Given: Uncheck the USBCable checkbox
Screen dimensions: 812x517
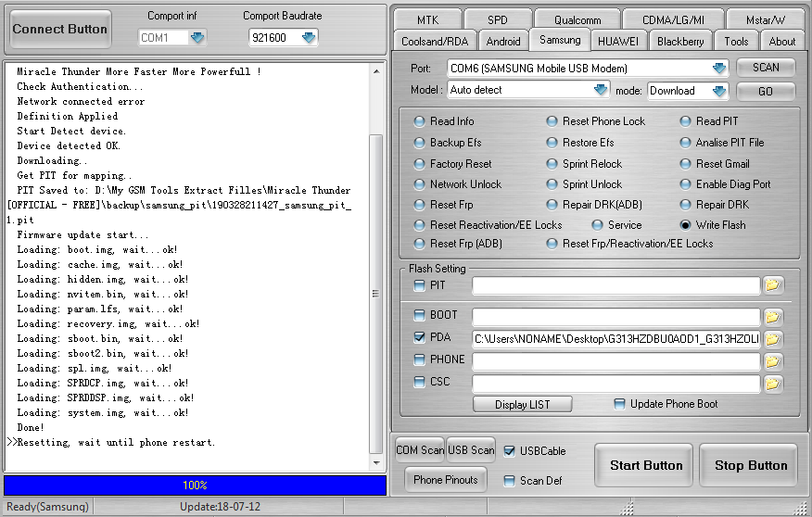Looking at the screenshot, I should [x=510, y=451].
